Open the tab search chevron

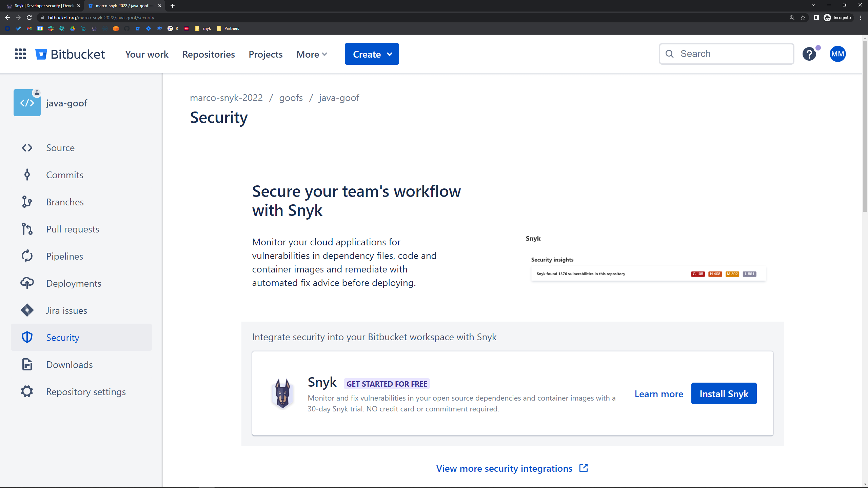tap(813, 5)
